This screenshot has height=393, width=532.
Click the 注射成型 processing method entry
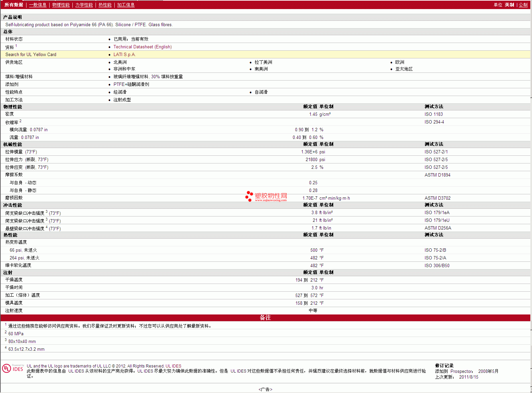[x=122, y=100]
